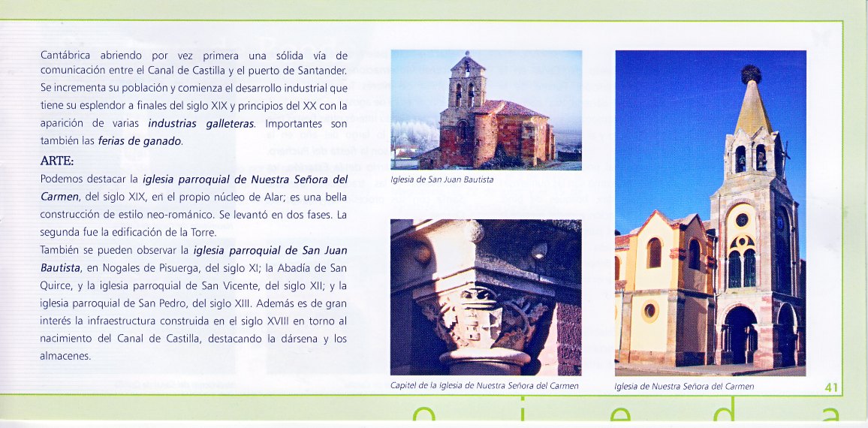Screen dimensions: 868x428
Task: Click the page number 41
Action: [x=831, y=387]
